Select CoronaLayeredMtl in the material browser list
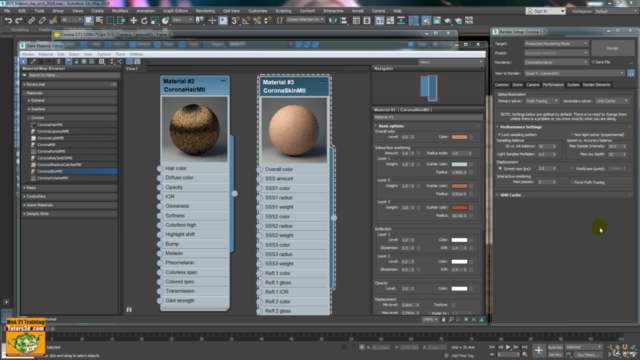This screenshot has width=640, height=360. click(x=53, y=131)
